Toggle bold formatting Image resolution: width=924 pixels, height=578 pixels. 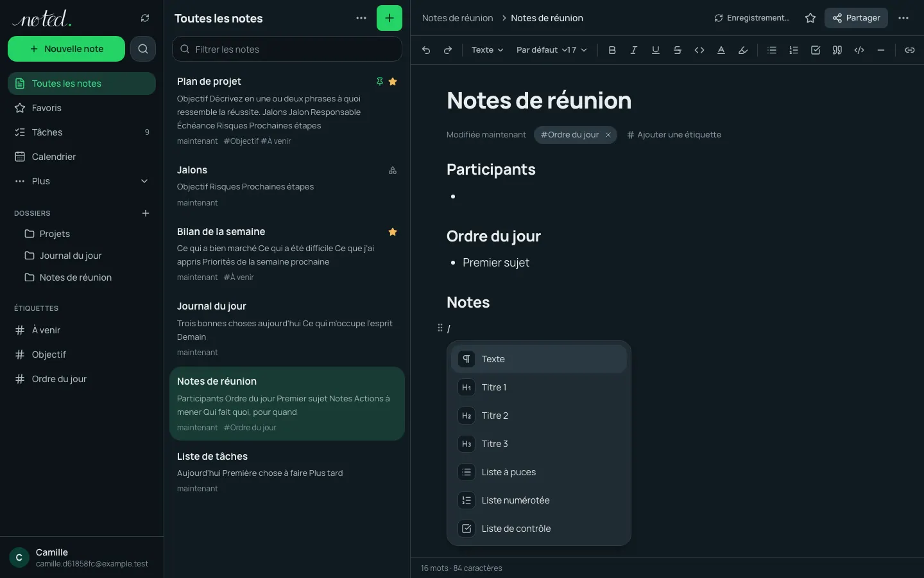(612, 50)
